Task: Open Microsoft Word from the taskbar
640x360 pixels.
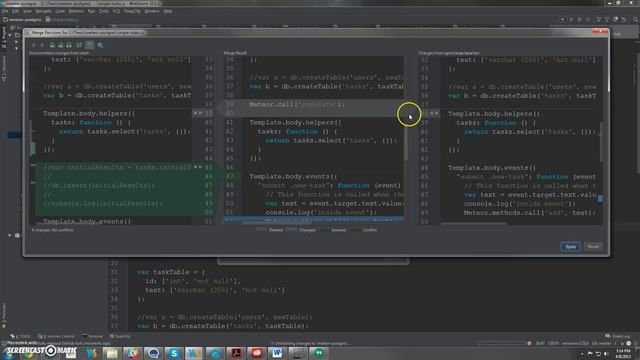Action: click(277, 353)
